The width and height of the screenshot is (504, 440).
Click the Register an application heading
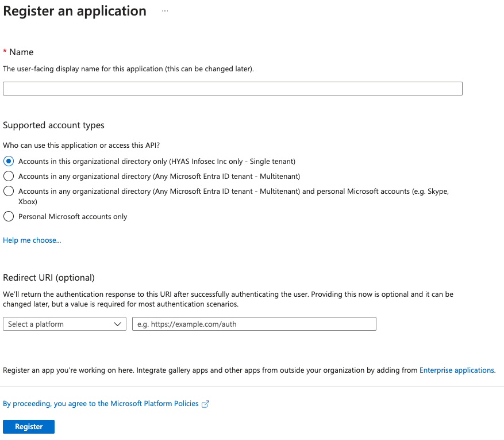pos(75,11)
